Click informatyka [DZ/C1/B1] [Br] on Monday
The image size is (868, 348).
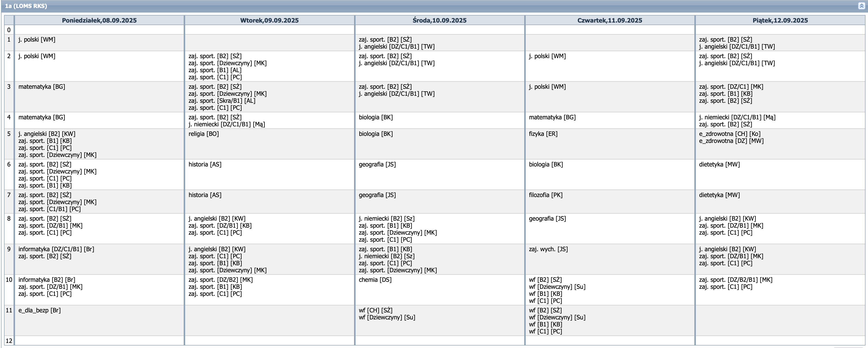pos(56,249)
